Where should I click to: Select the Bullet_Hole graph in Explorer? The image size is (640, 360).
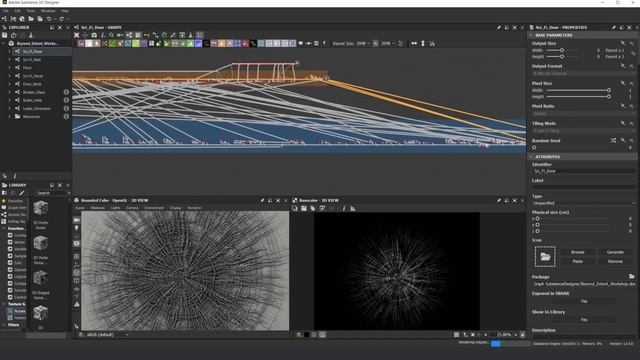(32, 100)
